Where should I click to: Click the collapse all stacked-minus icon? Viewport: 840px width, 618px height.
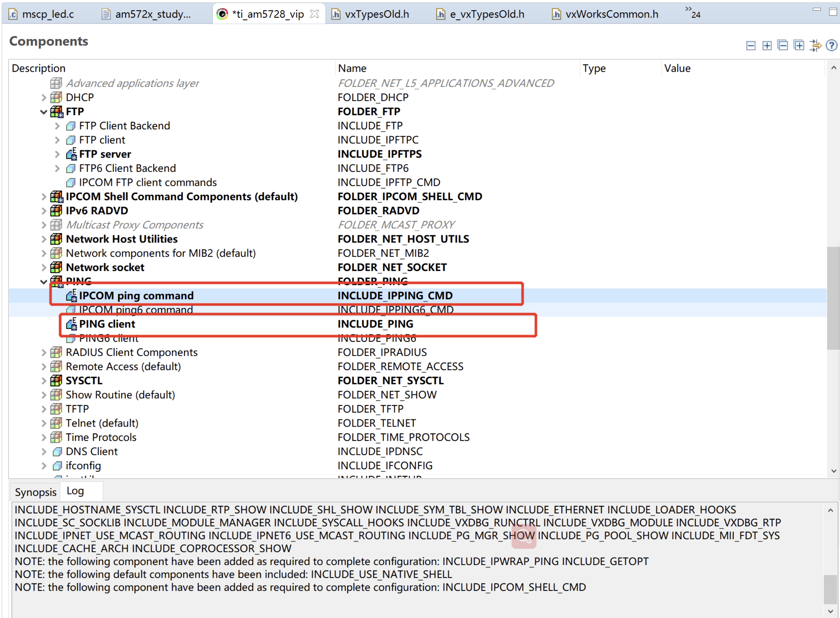click(x=783, y=45)
